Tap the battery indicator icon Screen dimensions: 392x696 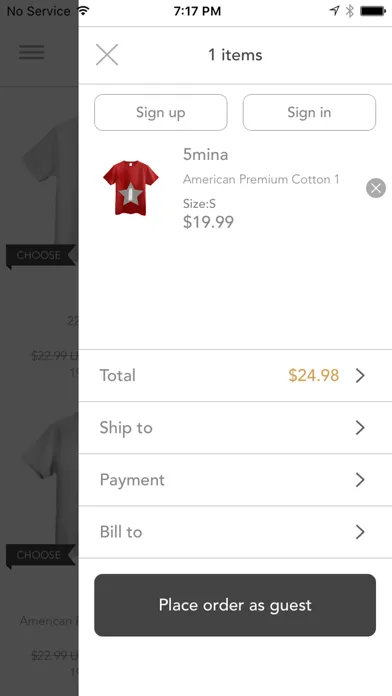click(373, 11)
